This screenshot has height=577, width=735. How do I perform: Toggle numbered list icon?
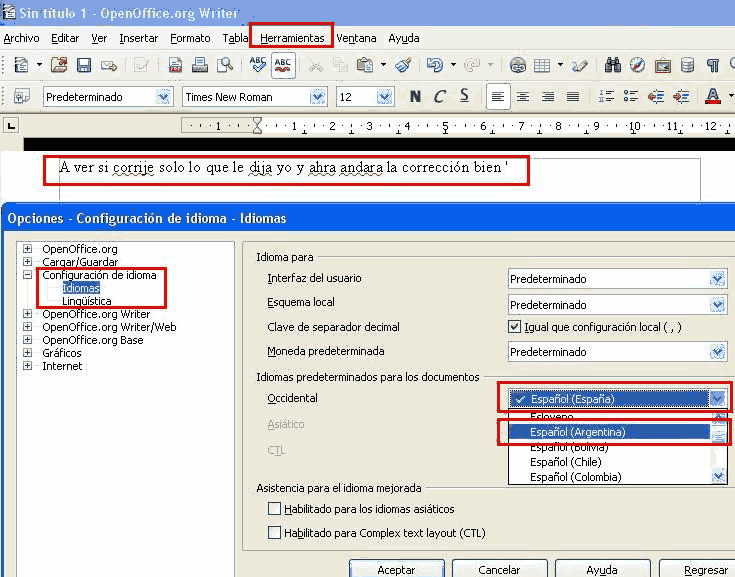(606, 97)
